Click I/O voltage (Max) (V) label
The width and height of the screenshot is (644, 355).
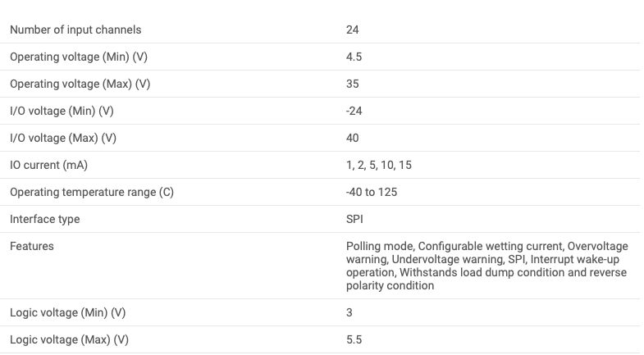[63, 139]
